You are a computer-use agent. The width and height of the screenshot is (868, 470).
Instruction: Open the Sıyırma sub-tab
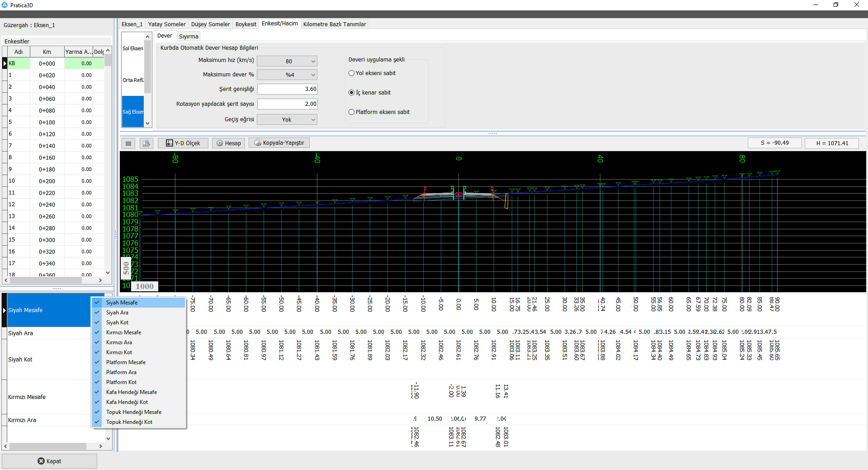pyautogui.click(x=189, y=37)
